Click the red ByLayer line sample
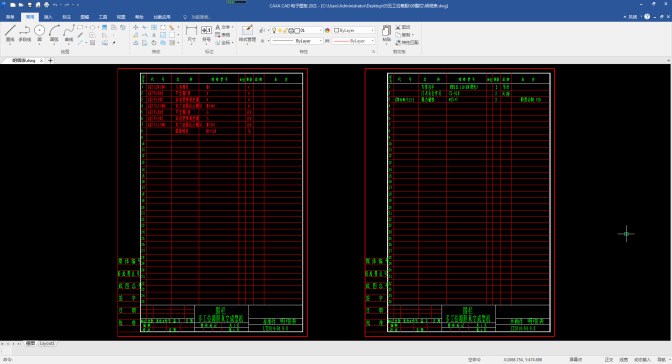Viewport: 672px width, 364px height. pyautogui.click(x=341, y=41)
